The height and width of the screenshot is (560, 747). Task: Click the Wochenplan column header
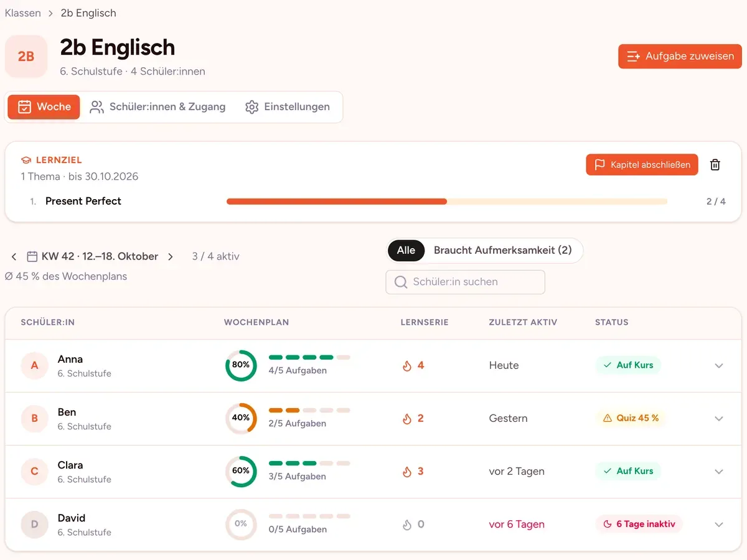tap(256, 322)
